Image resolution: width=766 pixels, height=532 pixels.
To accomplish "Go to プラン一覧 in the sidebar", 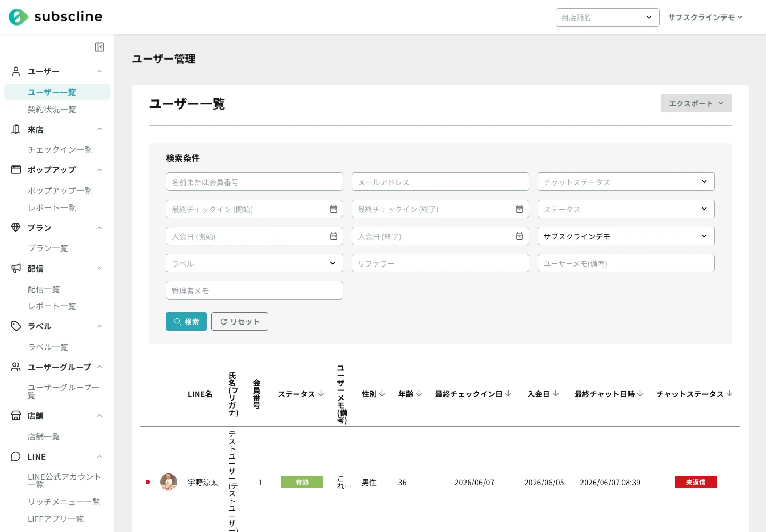I will (48, 248).
